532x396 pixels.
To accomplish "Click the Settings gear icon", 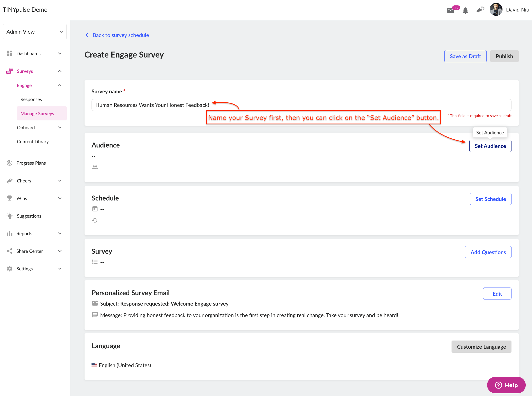I will point(10,269).
